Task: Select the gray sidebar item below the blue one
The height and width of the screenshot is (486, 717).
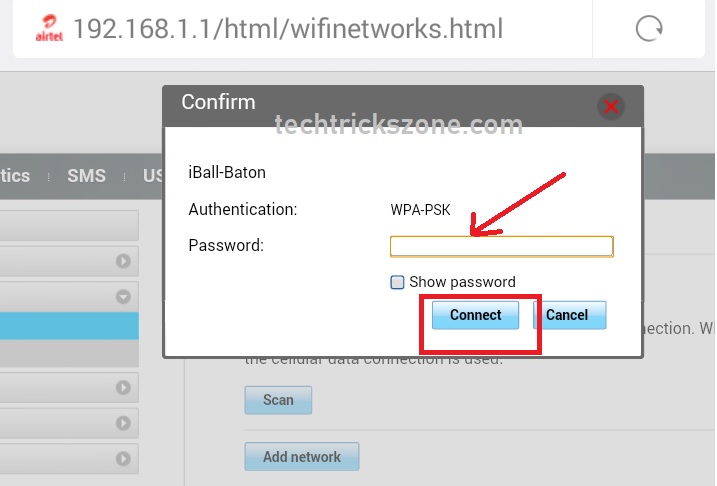Action: point(69,353)
